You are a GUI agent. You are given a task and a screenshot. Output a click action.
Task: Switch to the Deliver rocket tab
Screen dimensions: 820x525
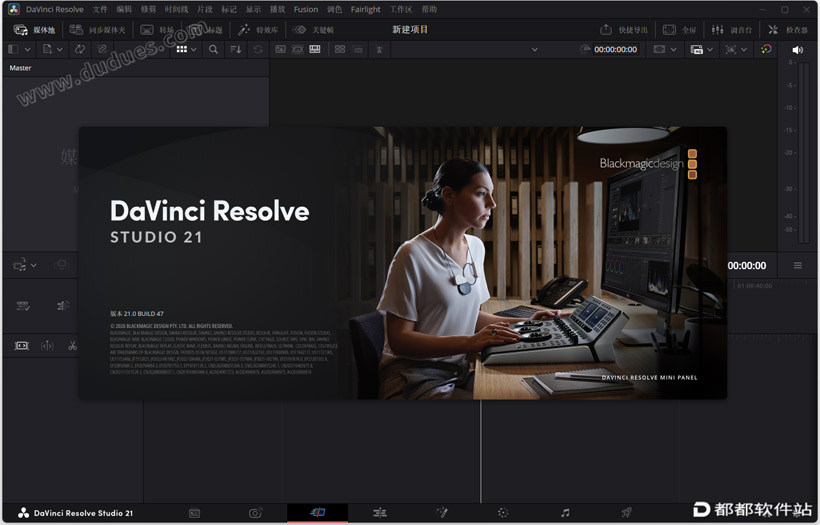coord(627,512)
